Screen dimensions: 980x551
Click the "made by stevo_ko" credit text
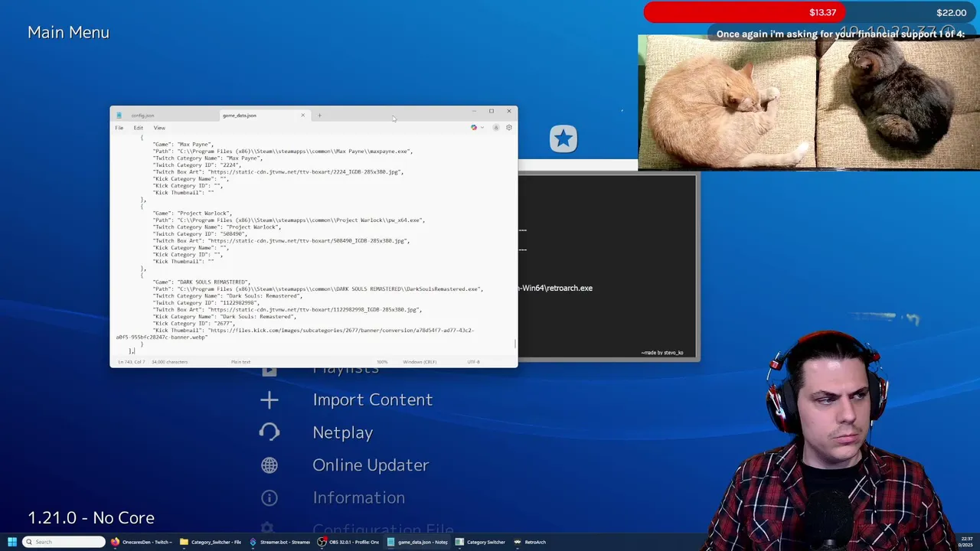tap(662, 353)
